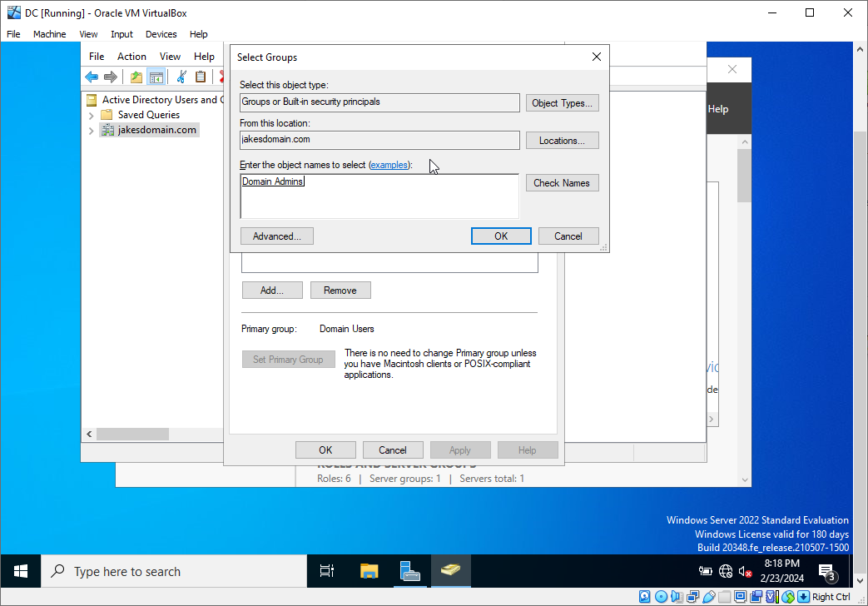The width and height of the screenshot is (868, 606).
Task: Click the Copy clipboard icon in the toolbar
Action: point(201,77)
